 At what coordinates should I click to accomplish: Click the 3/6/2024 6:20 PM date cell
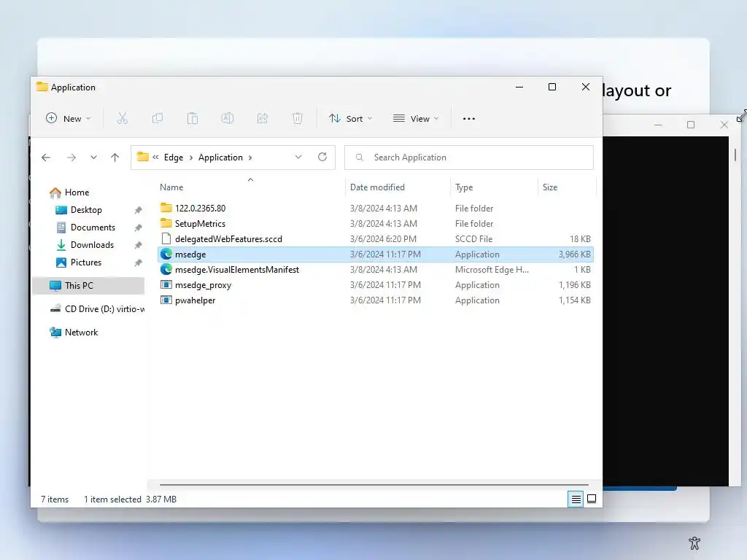[383, 238]
